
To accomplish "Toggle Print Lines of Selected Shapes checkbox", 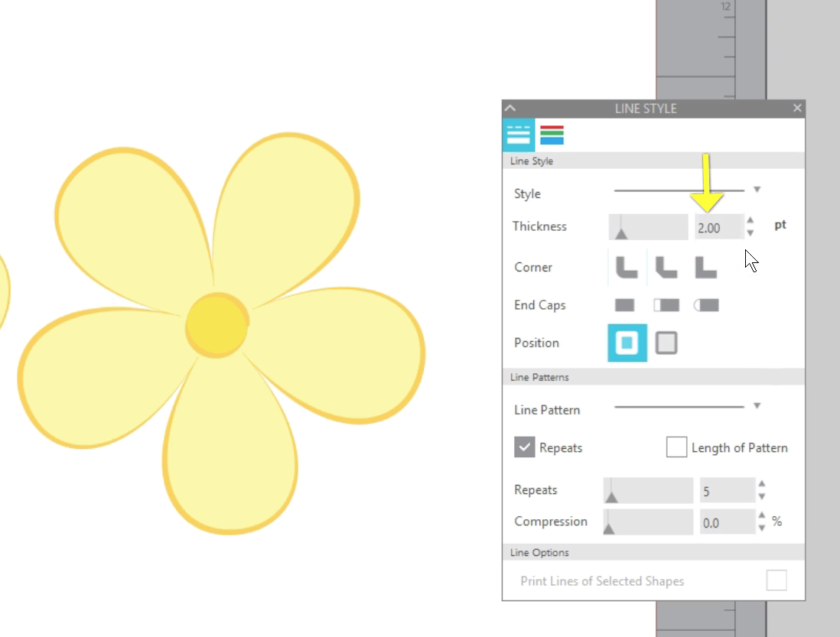I will tap(777, 580).
